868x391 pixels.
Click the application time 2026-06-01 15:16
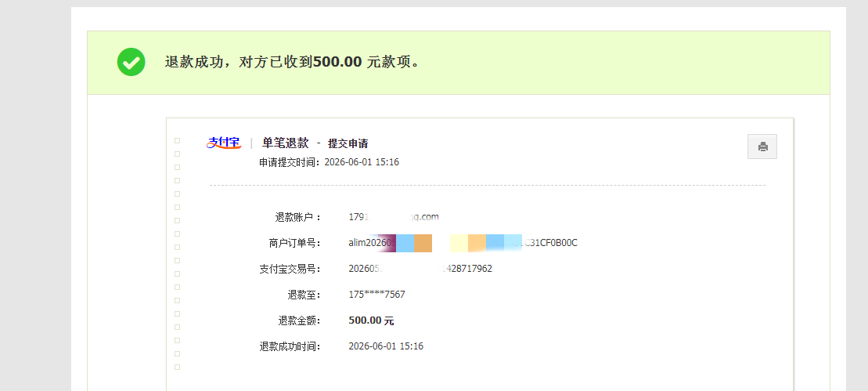(362, 162)
